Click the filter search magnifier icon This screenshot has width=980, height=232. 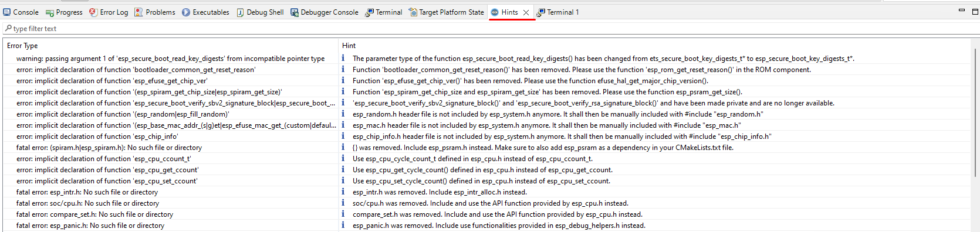point(8,28)
